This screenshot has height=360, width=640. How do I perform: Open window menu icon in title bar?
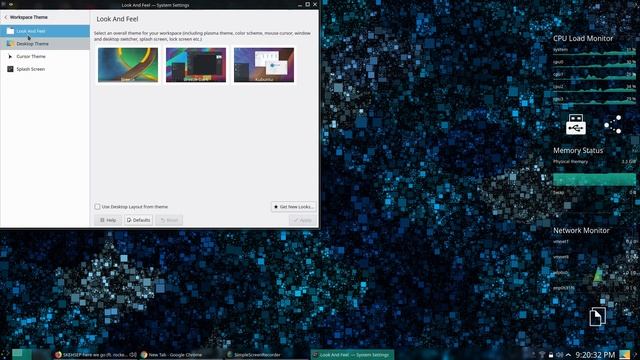click(4, 4)
